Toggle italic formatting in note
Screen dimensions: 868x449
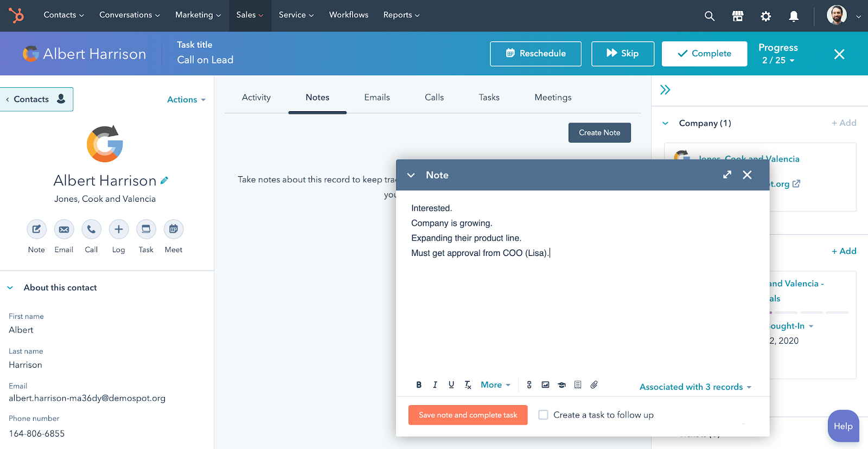435,385
